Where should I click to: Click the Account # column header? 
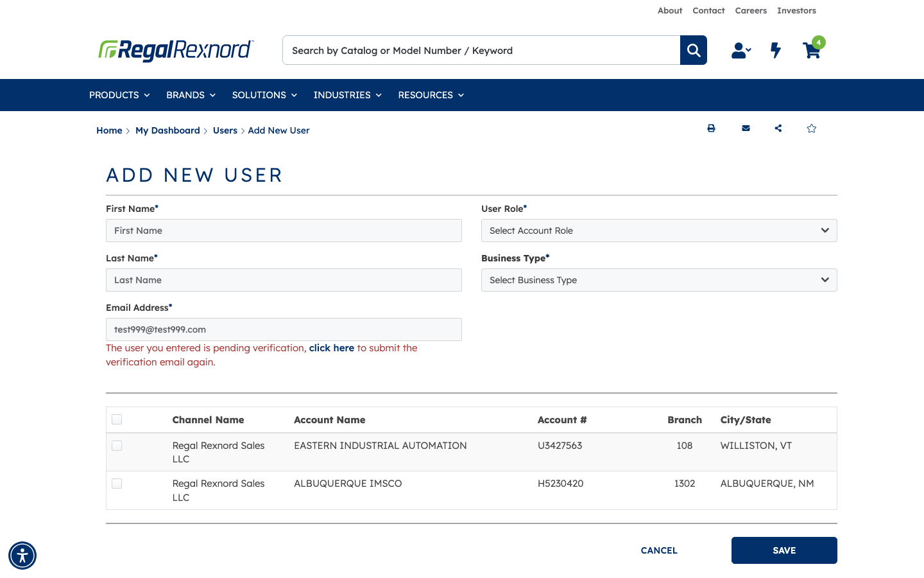pyautogui.click(x=562, y=420)
